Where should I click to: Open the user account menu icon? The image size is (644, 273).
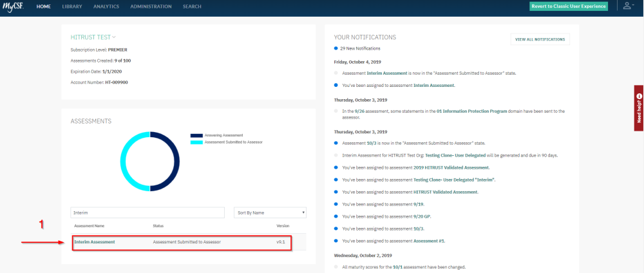pyautogui.click(x=627, y=6)
